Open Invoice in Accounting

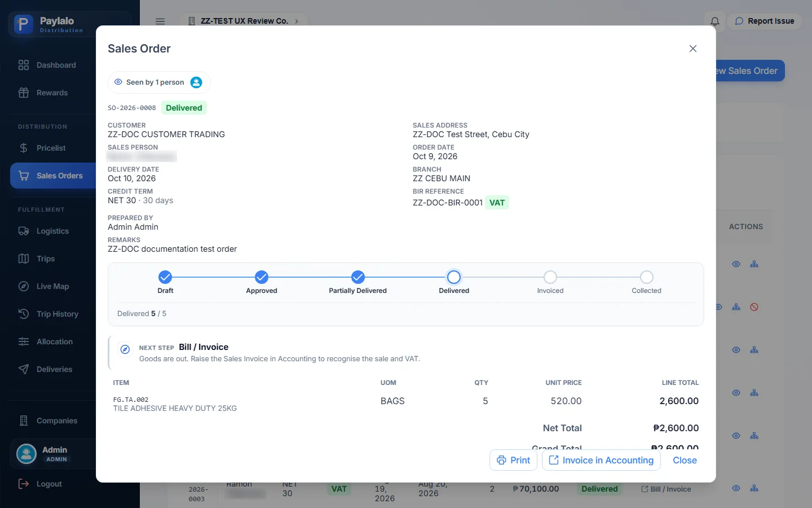[x=601, y=460]
